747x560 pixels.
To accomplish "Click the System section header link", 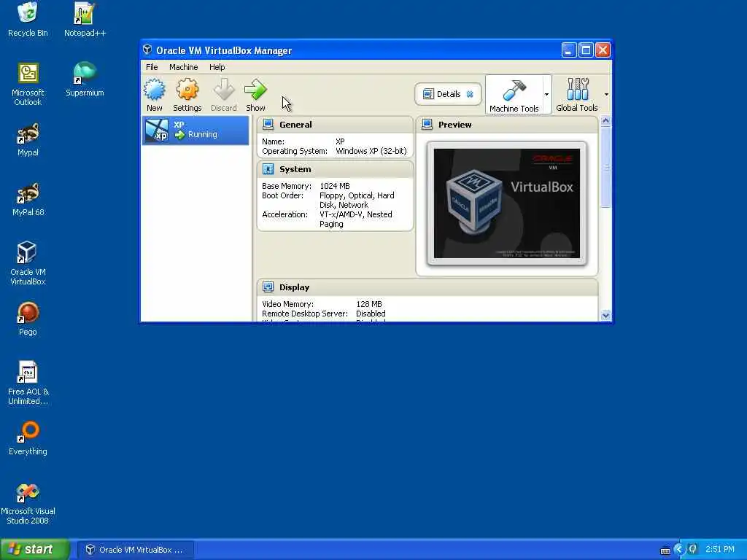I will coord(295,169).
